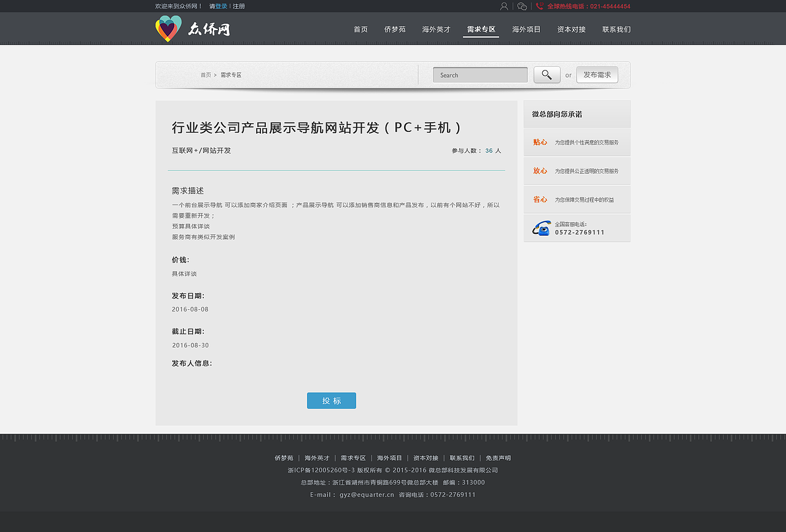Focus the Search input field
The height and width of the screenshot is (532, 786).
point(480,75)
